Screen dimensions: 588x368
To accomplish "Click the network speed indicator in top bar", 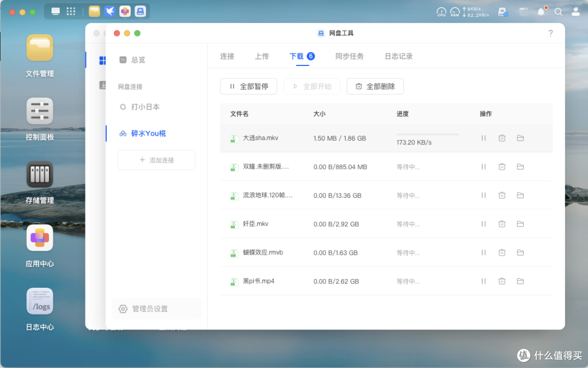I will click(x=475, y=12).
